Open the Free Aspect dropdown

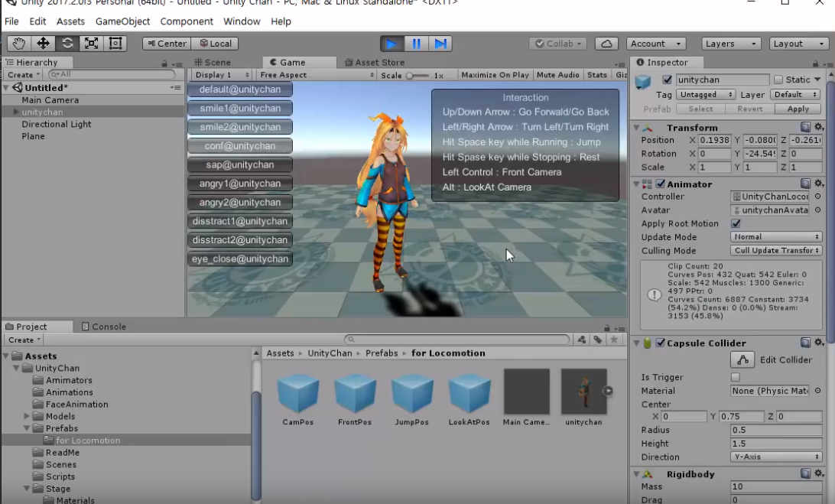click(317, 75)
